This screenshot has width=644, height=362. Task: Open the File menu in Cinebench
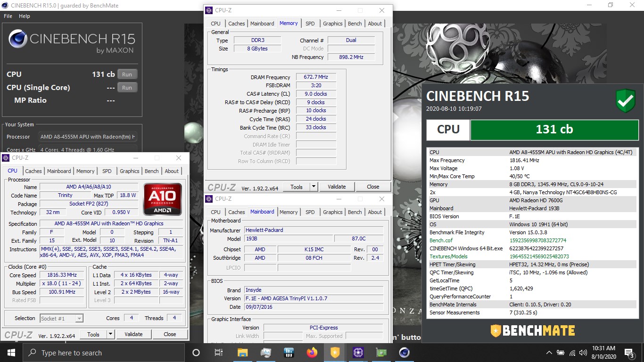8,16
